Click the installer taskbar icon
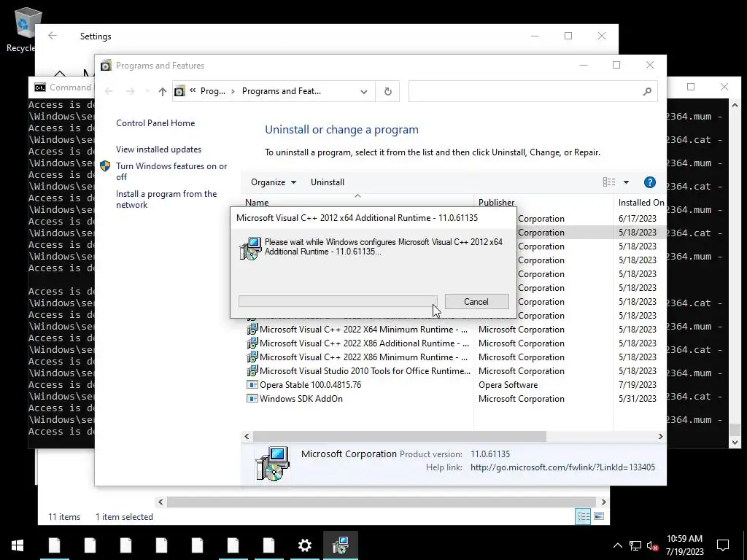The image size is (747, 560). [x=340, y=545]
